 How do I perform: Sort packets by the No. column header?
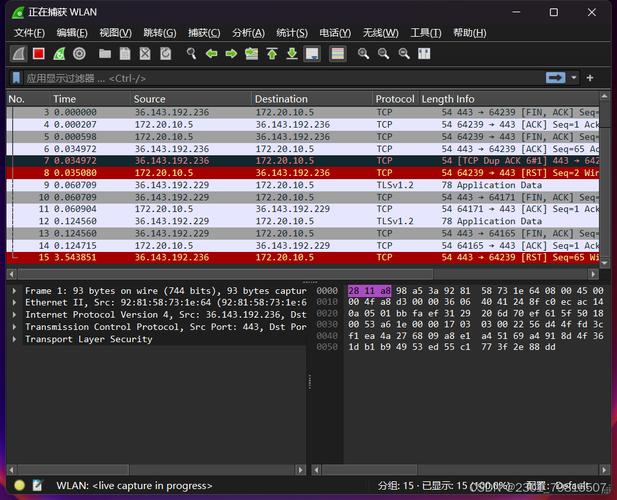coord(28,99)
